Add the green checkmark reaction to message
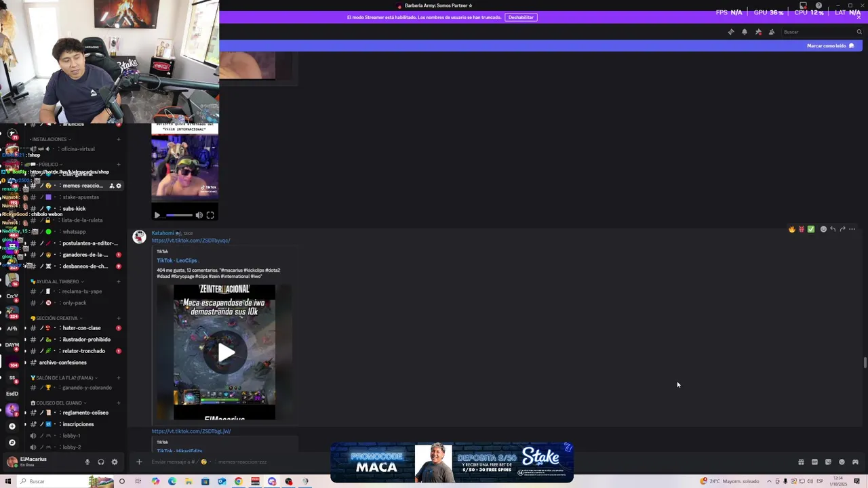This screenshot has width=868, height=488. [810, 229]
